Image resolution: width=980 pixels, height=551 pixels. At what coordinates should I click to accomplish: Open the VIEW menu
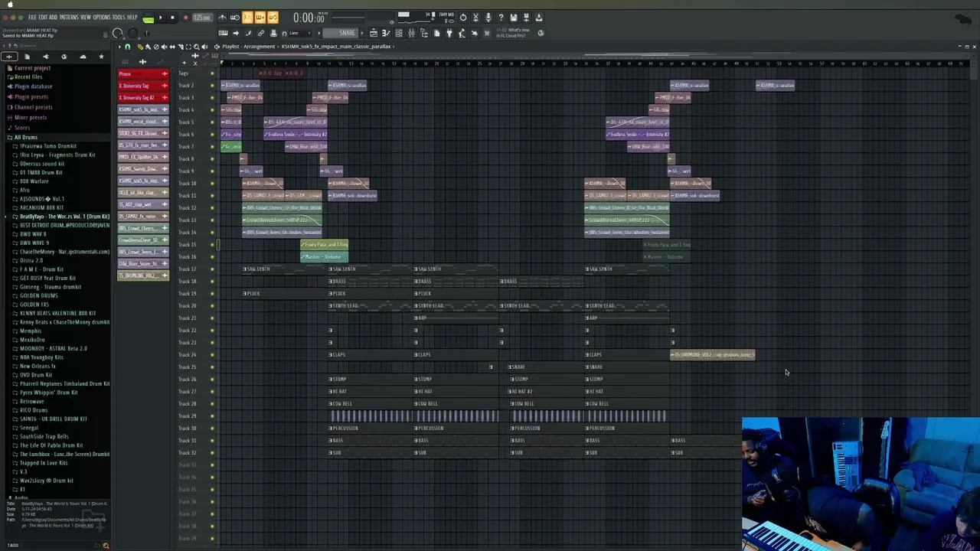click(x=86, y=17)
